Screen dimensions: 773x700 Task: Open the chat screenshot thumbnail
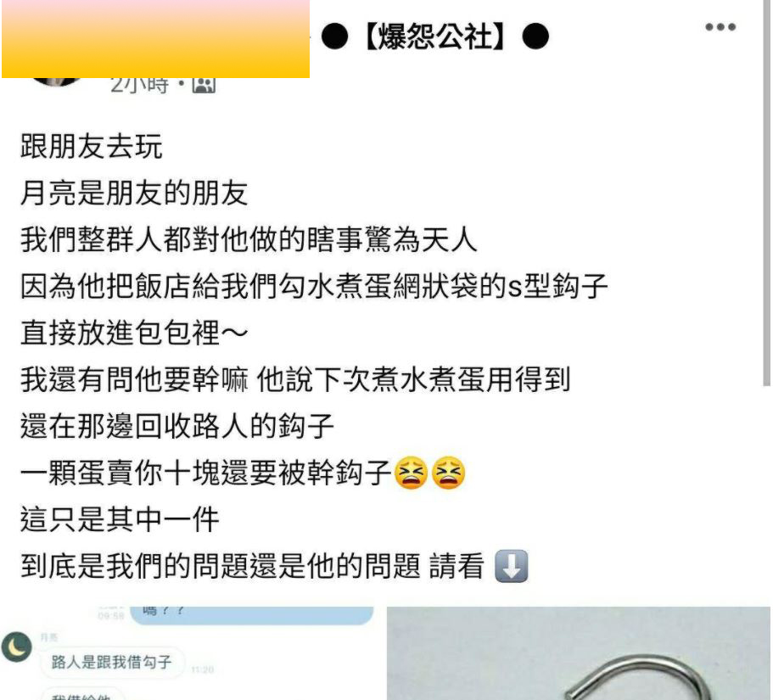point(191,653)
